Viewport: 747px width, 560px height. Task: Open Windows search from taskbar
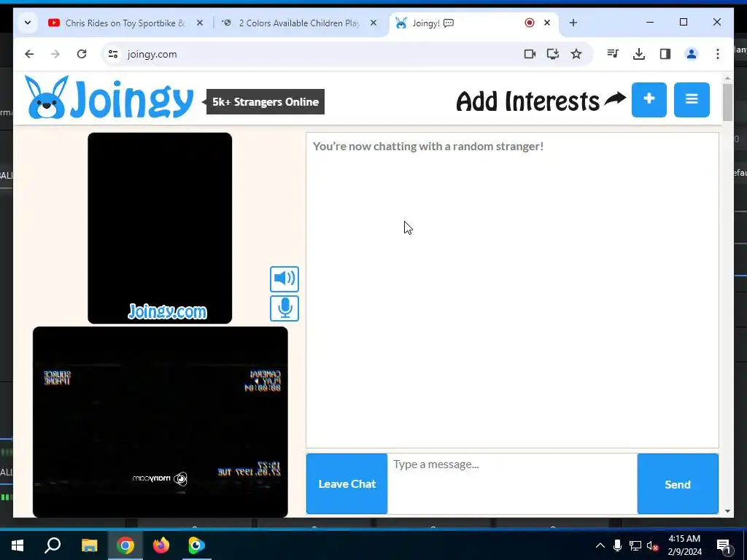[x=53, y=545]
